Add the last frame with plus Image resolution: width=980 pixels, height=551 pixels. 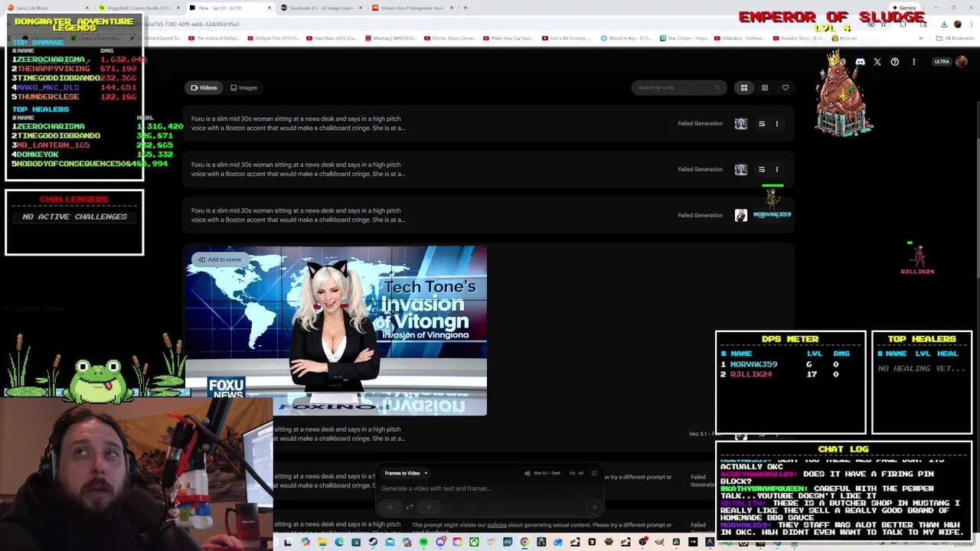[x=429, y=507]
